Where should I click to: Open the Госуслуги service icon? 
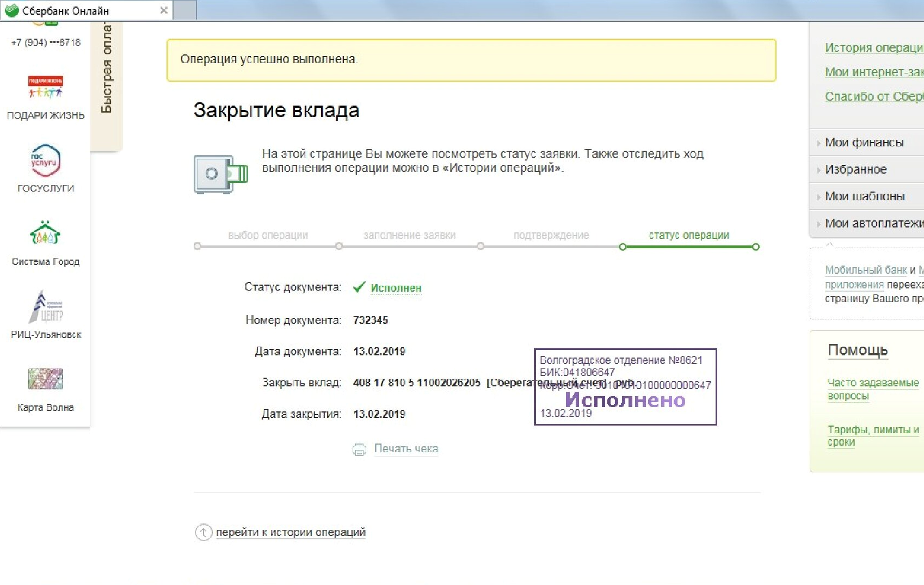tap(45, 161)
